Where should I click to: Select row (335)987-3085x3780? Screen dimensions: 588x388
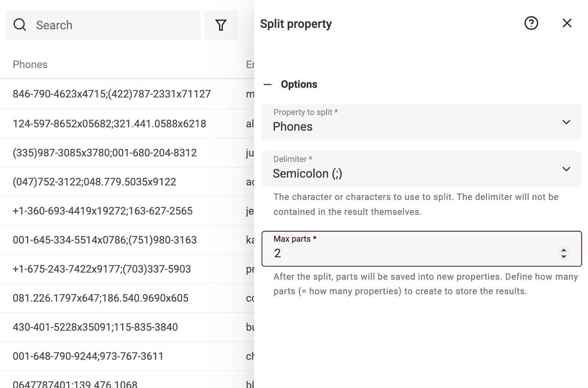click(x=127, y=152)
